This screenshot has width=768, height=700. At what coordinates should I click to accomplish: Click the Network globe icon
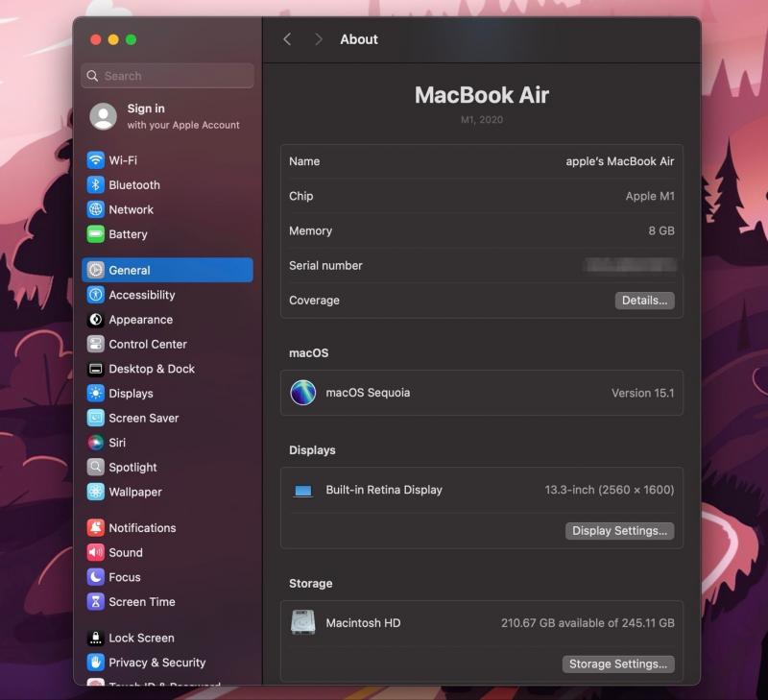point(95,209)
